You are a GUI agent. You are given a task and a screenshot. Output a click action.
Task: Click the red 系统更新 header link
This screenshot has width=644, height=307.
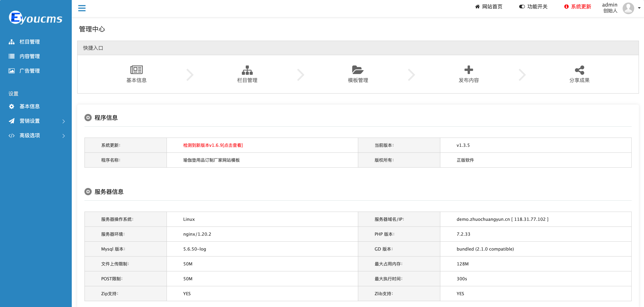pos(578,7)
